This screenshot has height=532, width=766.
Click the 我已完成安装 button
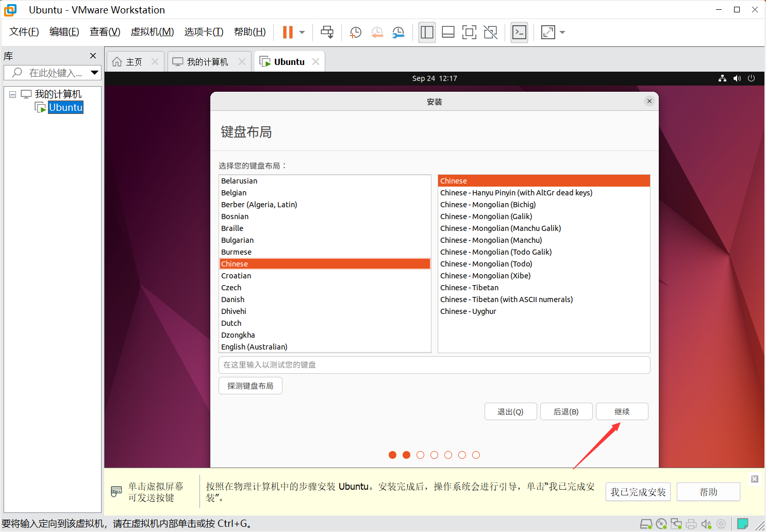[x=638, y=492]
